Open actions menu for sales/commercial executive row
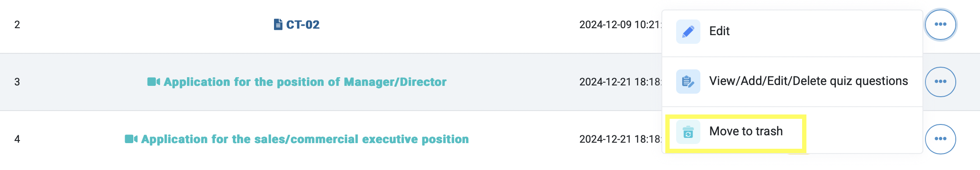This screenshot has width=980, height=170. (940, 139)
